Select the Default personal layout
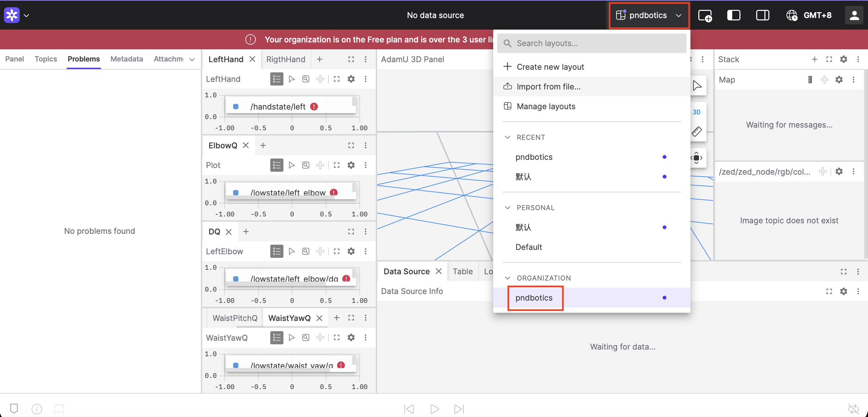This screenshot has height=417, width=868. (592, 247)
